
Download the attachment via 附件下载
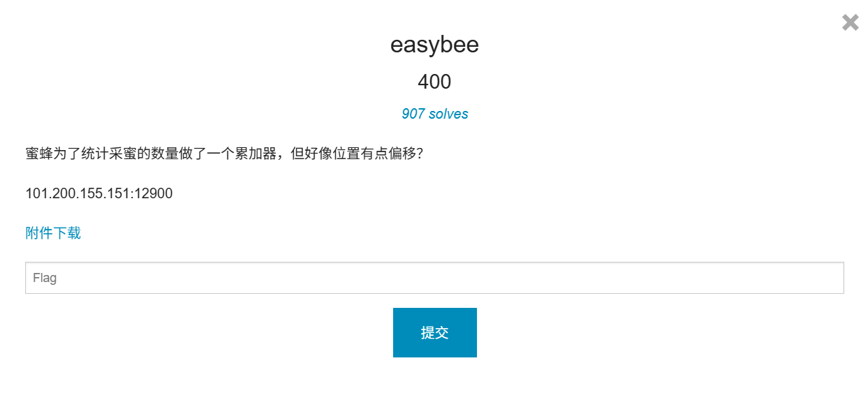click(53, 233)
